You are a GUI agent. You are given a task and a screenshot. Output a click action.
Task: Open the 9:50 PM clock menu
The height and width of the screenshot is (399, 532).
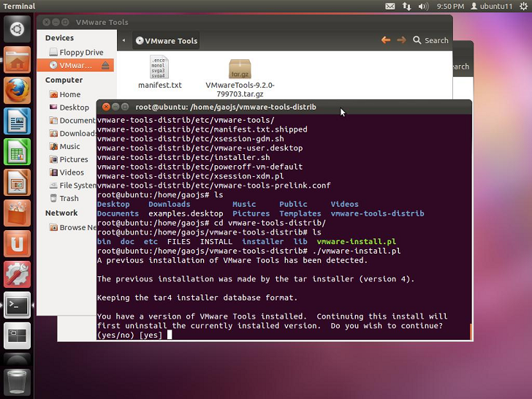tap(450, 6)
